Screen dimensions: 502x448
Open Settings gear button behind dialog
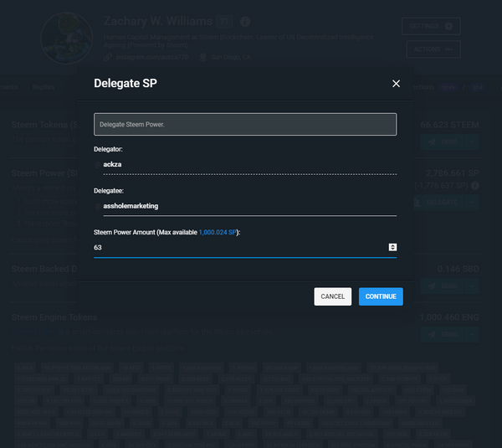pyautogui.click(x=431, y=26)
